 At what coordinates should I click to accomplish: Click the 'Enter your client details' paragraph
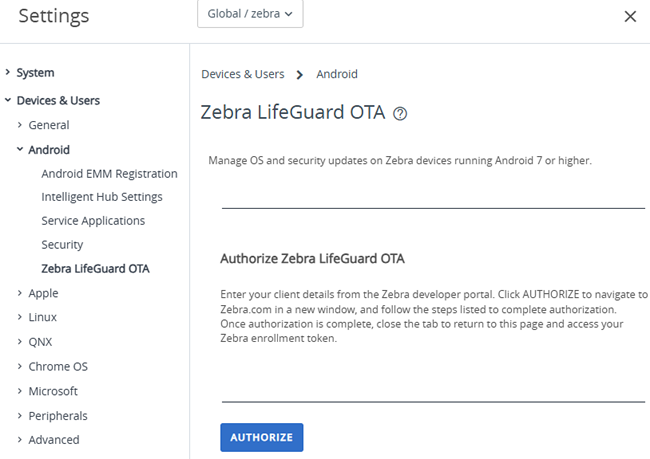click(434, 316)
